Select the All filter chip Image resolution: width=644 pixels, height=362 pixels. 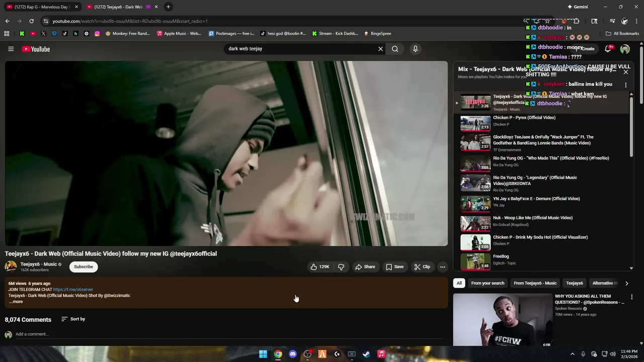click(x=459, y=283)
